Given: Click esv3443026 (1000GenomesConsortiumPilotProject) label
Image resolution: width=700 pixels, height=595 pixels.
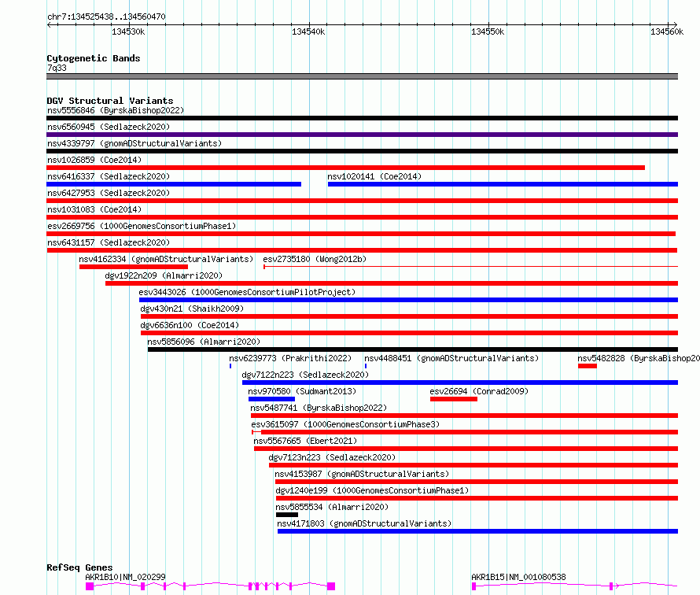Looking at the screenshot, I should (247, 292).
